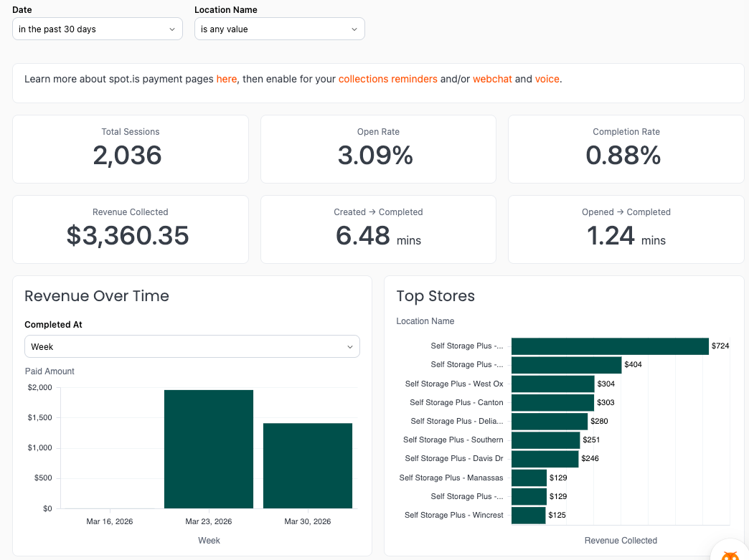The height and width of the screenshot is (560, 749).
Task: Open the 'here' payment pages link
Action: pos(227,79)
